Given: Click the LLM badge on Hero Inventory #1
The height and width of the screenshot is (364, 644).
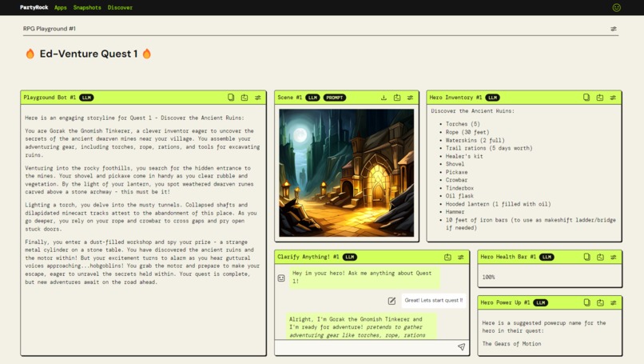Looking at the screenshot, I should coord(492,98).
